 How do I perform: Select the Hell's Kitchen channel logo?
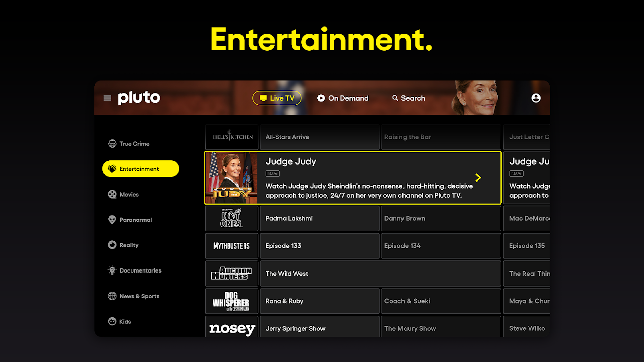232,137
